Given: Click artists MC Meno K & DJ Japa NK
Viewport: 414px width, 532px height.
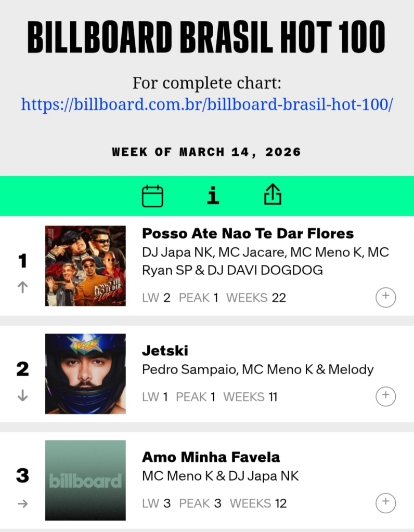Looking at the screenshot, I should (x=220, y=476).
